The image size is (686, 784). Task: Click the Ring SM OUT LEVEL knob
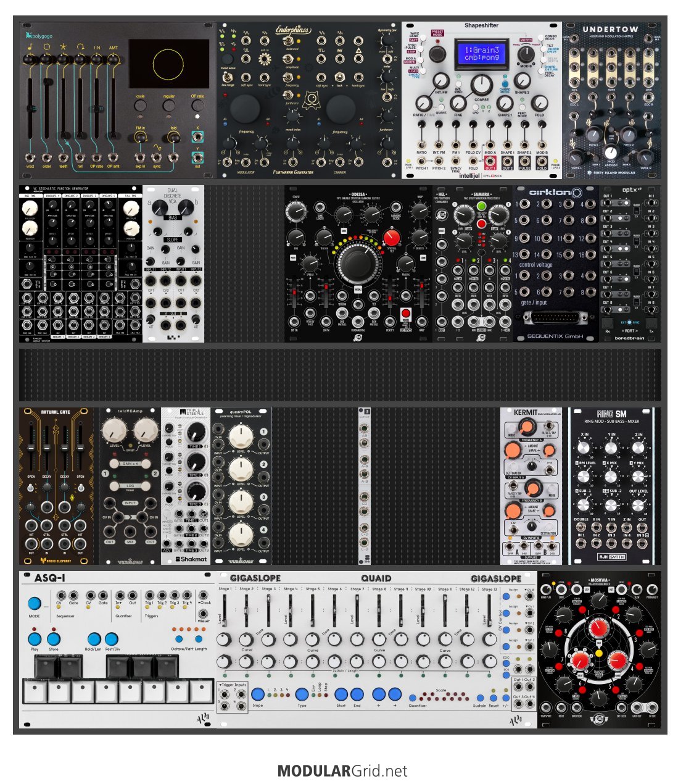(x=638, y=505)
